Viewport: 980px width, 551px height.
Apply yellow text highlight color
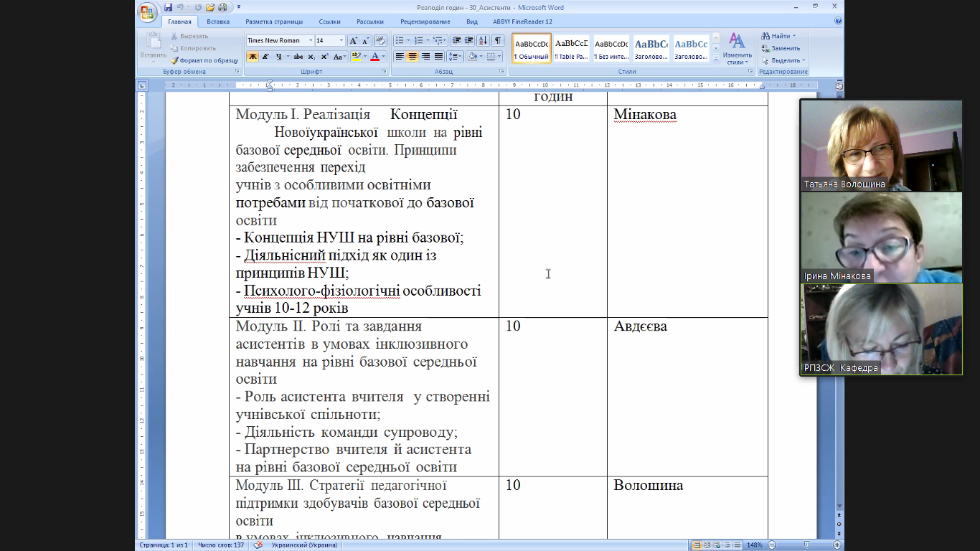[x=356, y=57]
